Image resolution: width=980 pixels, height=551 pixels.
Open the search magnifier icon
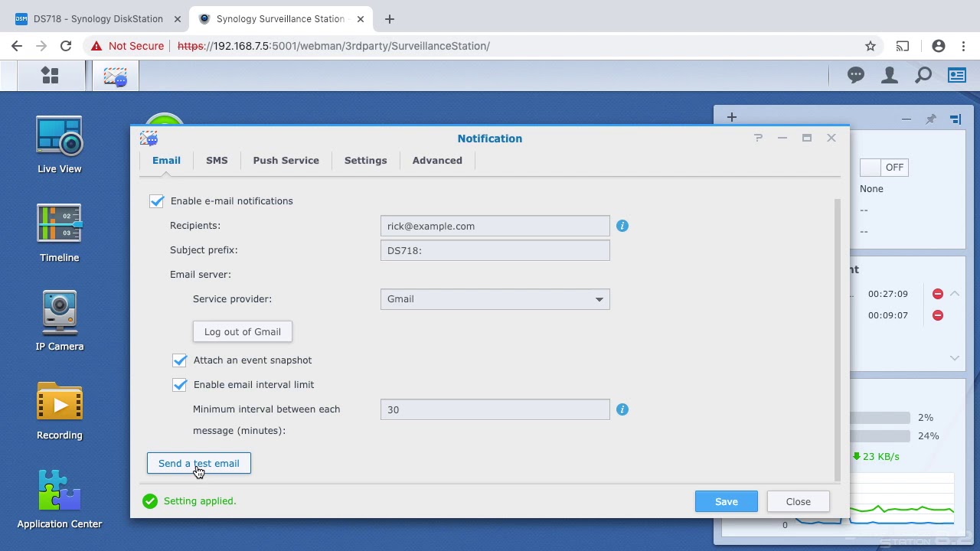coord(923,75)
